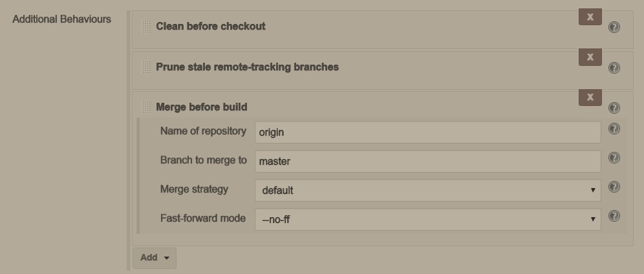This screenshot has height=274, width=644.
Task: Focus the Name of repository input field
Action: tap(428, 132)
